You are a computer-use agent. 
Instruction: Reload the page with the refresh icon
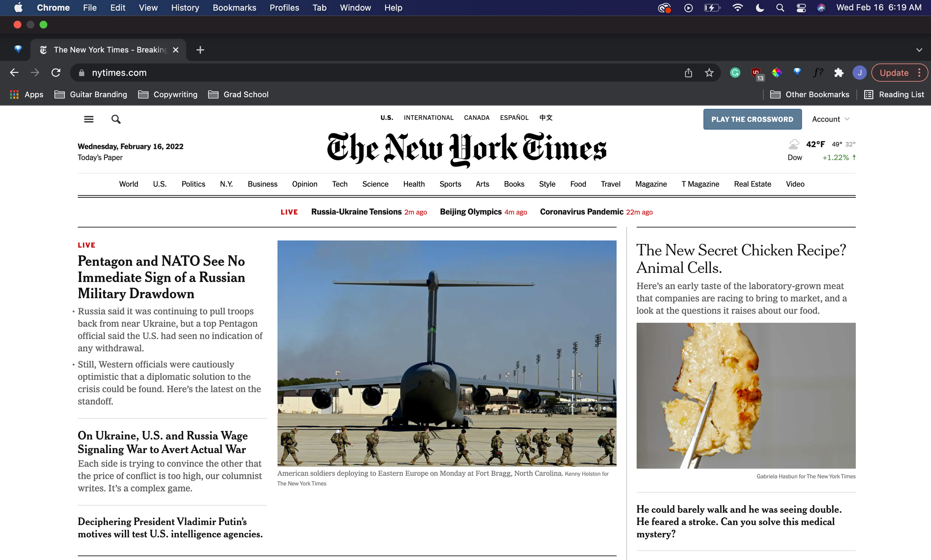56,73
